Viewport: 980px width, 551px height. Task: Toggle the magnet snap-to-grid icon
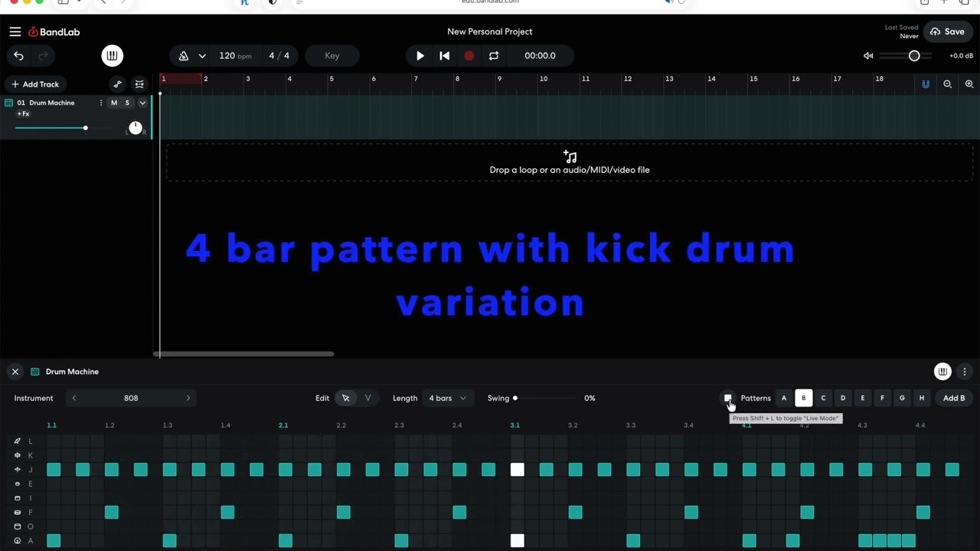point(926,84)
